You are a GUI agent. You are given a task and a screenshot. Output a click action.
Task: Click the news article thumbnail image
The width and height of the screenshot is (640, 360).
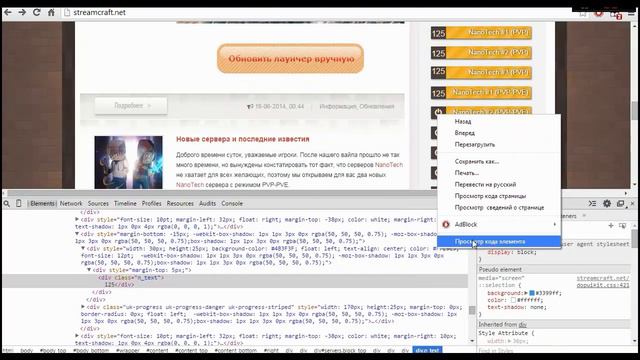click(128, 162)
